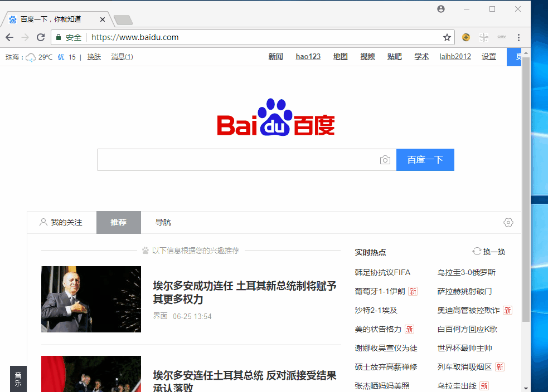548x392 pixels.
Task: Refresh hot topics via 换一换
Action: click(x=489, y=252)
